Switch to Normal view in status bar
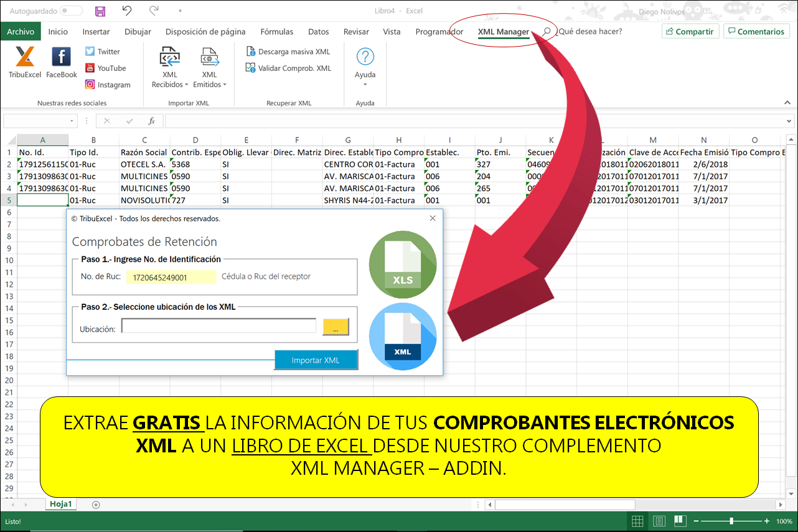Image resolution: width=798 pixels, height=532 pixels. pos(637,521)
